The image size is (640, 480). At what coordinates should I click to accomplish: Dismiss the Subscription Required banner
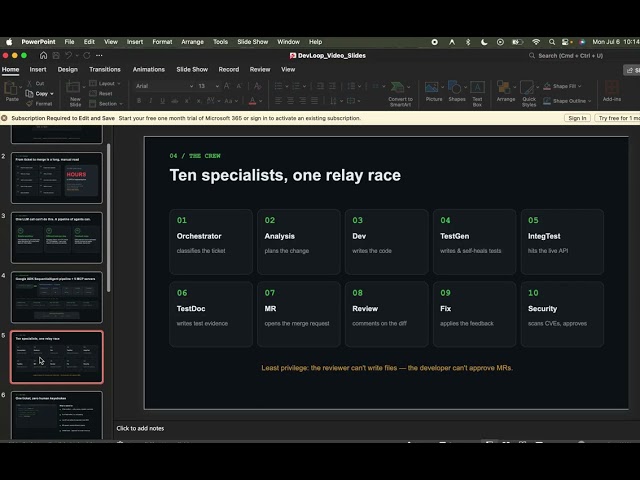point(4,118)
